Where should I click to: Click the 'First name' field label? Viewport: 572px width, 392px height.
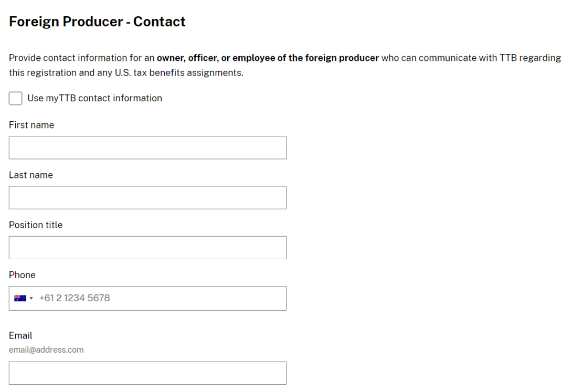pos(31,125)
